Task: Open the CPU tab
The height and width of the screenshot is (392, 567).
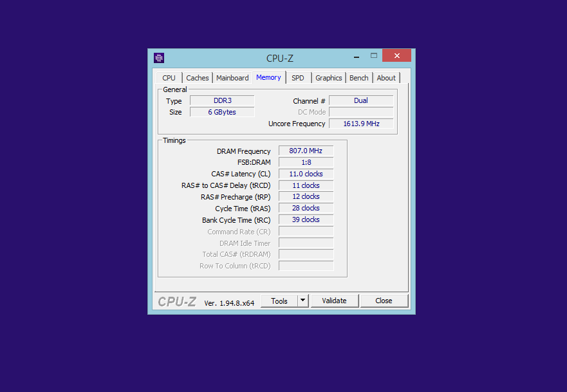Action: (x=169, y=78)
